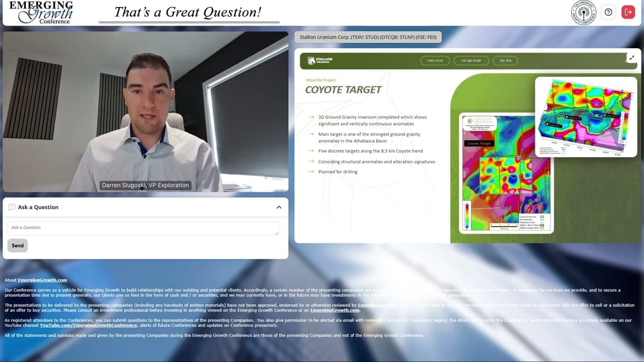The image size is (644, 362).
Task: Collapse the Ask a Question panel
Action: point(279,207)
